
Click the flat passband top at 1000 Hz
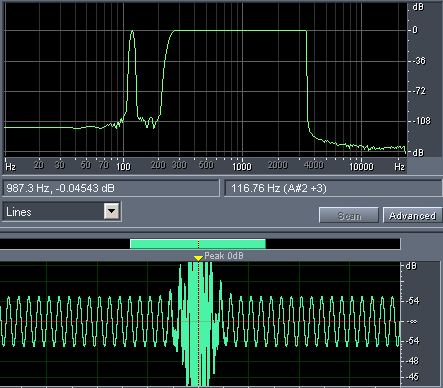[x=241, y=31]
